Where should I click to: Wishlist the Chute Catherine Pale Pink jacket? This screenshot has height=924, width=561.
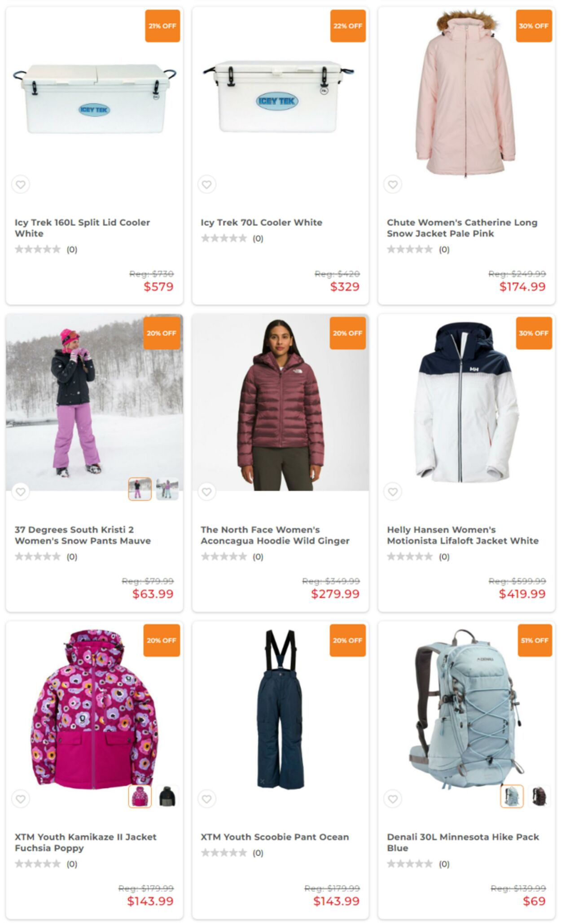[x=393, y=185]
